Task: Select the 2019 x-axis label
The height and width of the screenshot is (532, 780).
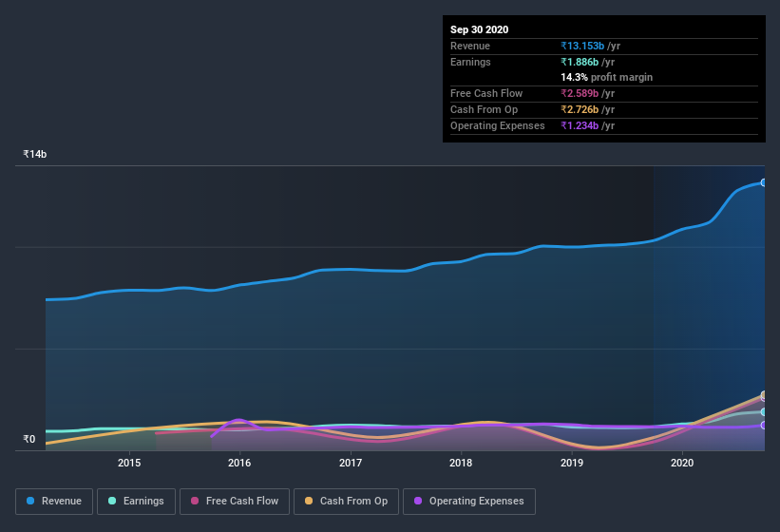Action: (x=572, y=463)
